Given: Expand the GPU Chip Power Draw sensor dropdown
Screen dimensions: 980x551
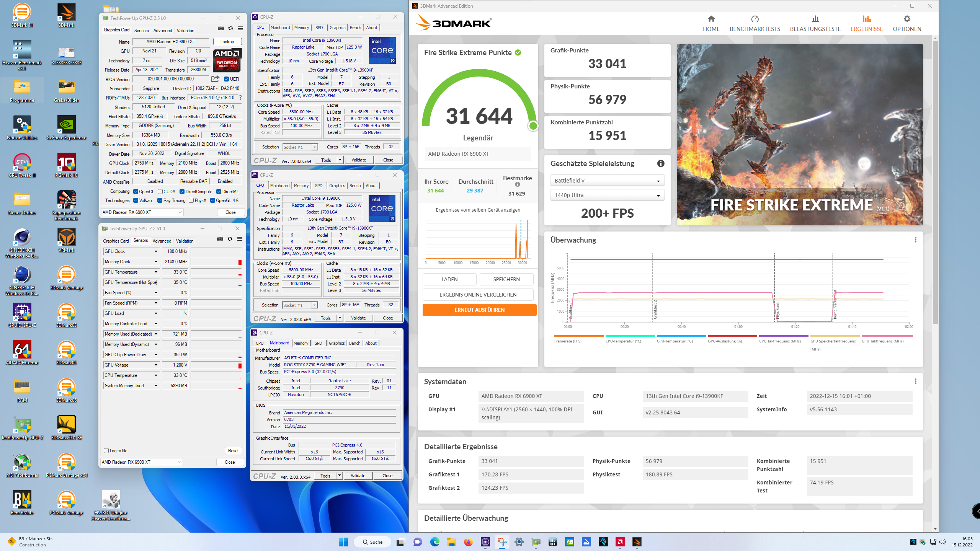Looking at the screenshot, I should point(156,355).
